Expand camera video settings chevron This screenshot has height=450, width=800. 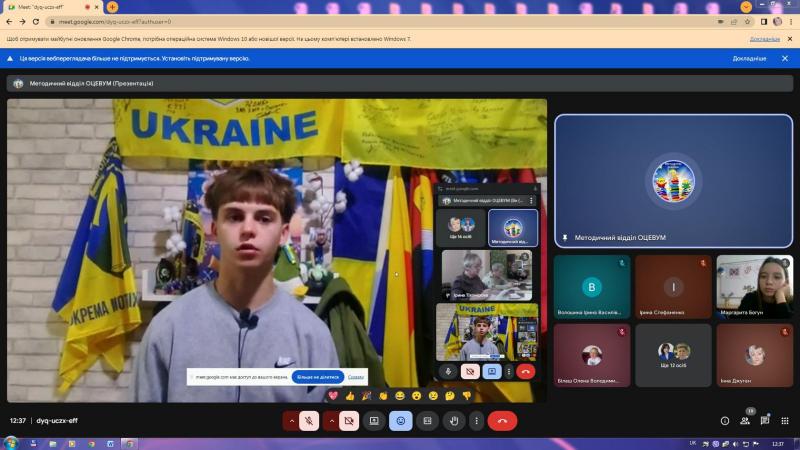click(x=332, y=421)
